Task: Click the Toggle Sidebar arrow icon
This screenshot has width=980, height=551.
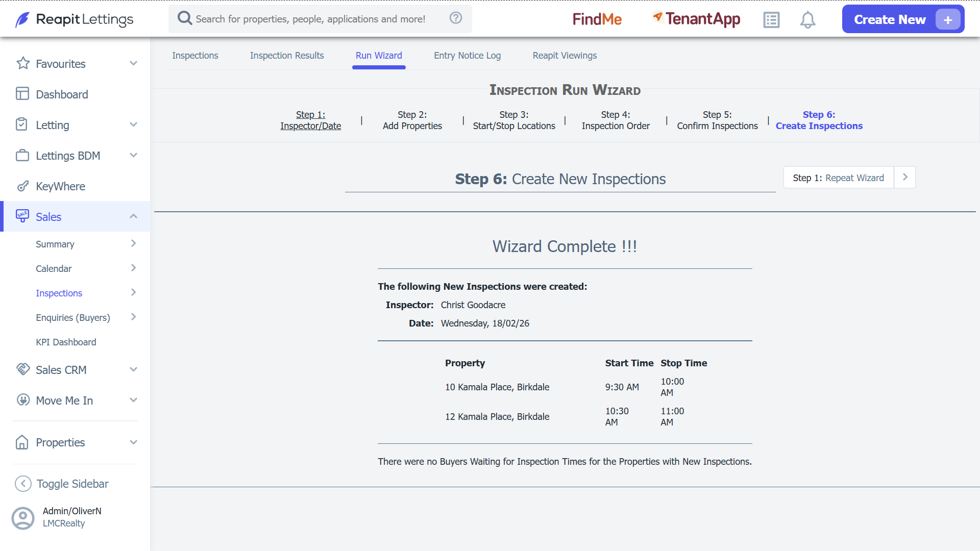Action: pyautogui.click(x=23, y=484)
